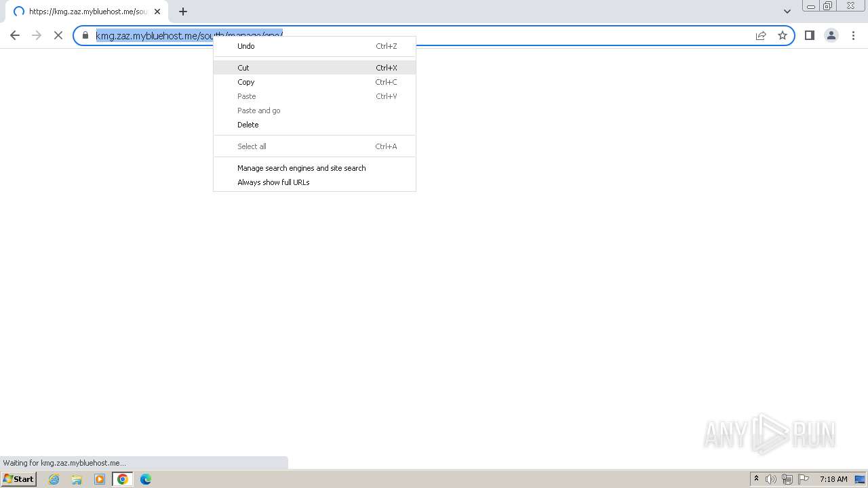Choose Undo from context menu
This screenshot has width=868, height=488.
click(315, 46)
